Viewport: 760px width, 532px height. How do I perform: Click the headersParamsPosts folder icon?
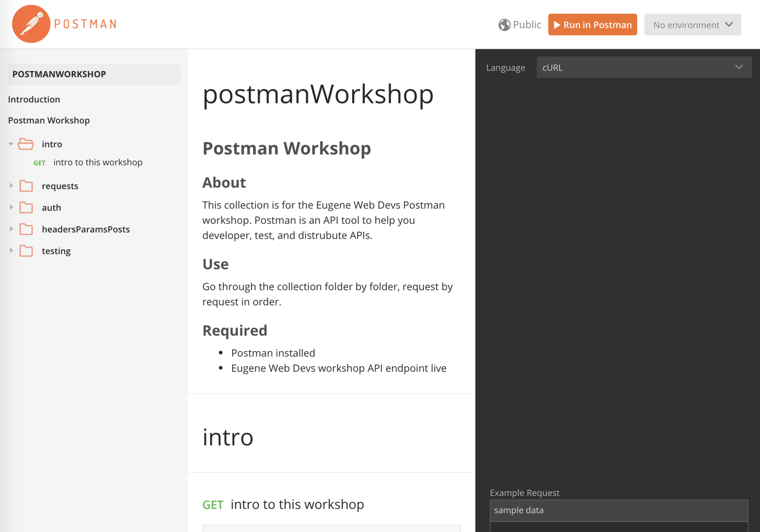26,229
